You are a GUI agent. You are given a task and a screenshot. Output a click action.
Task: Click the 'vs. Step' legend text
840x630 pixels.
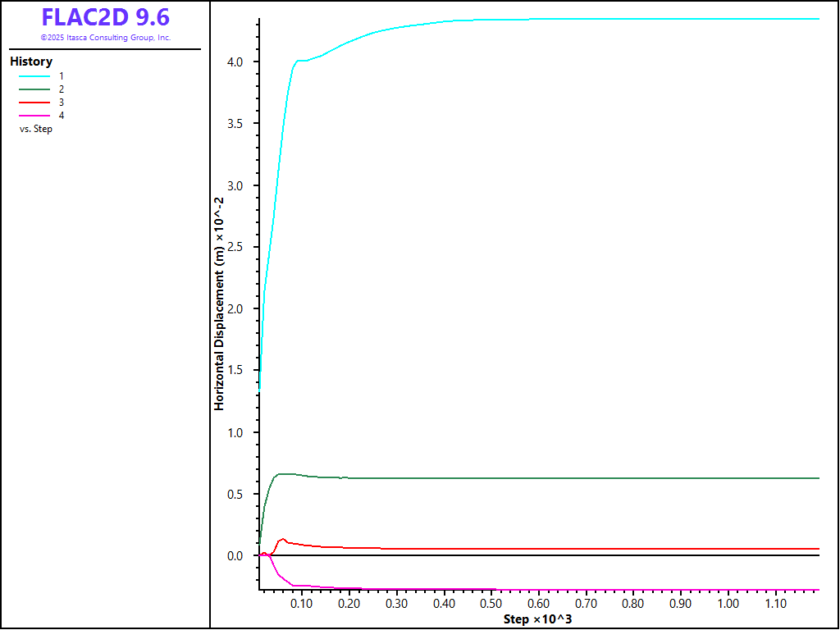36,129
